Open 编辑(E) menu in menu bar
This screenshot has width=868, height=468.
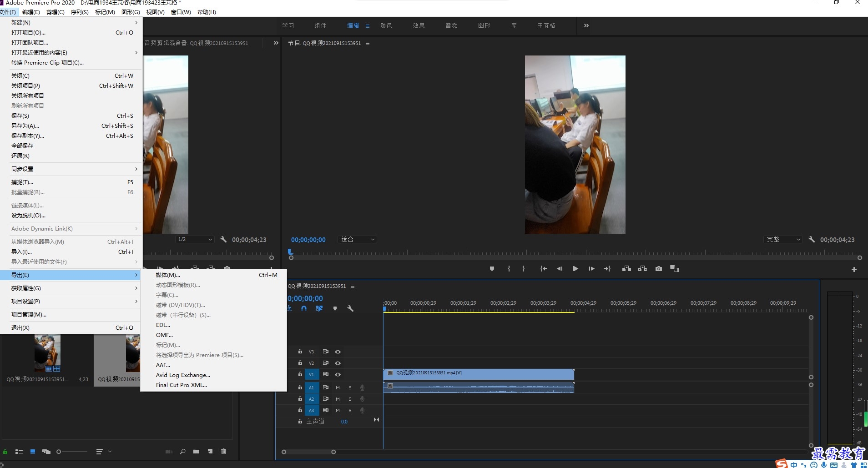coord(31,12)
